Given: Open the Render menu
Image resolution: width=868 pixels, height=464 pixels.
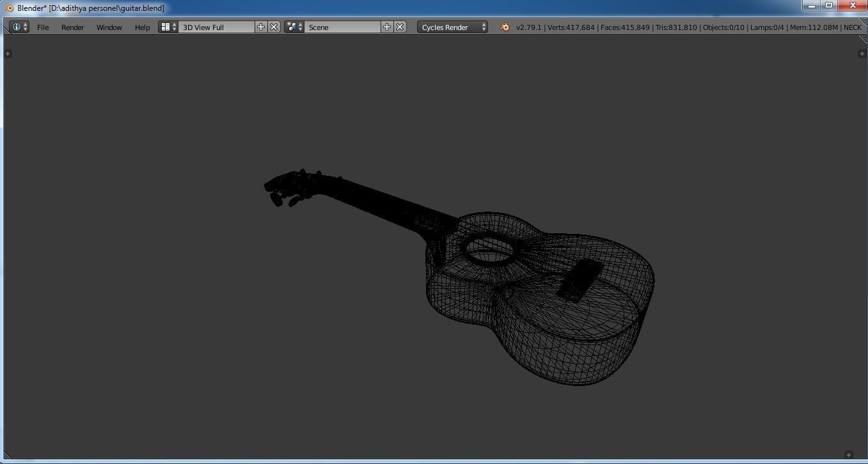Looking at the screenshot, I should tap(73, 27).
